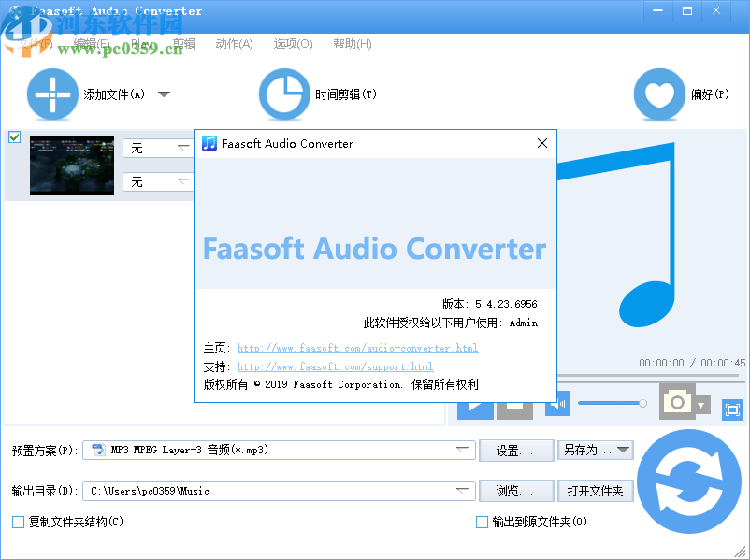Uncheck the file selection checkbox
The width and height of the screenshot is (750, 560).
(x=14, y=137)
